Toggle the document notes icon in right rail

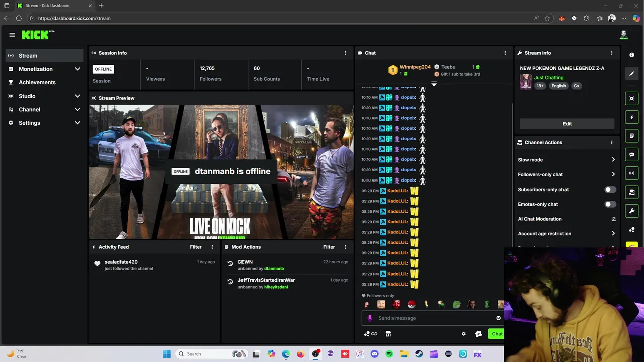click(x=632, y=136)
